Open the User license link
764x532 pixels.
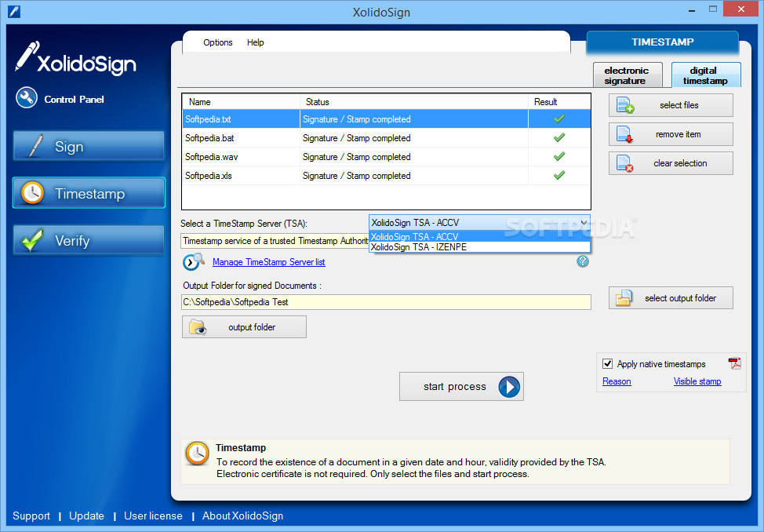pos(153,516)
